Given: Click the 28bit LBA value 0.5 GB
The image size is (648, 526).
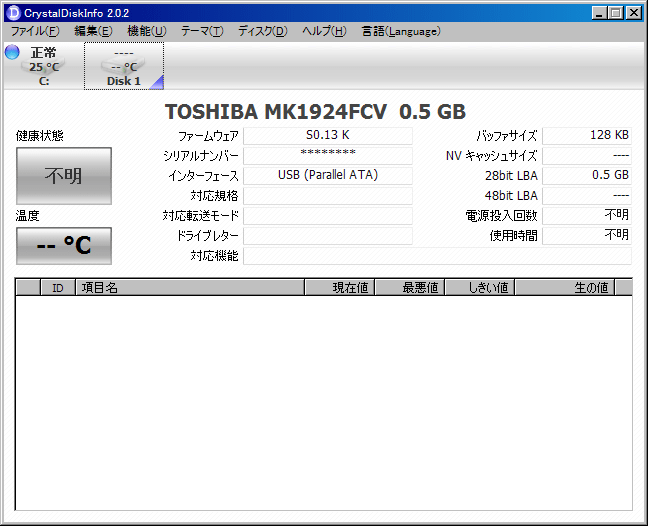Looking at the screenshot, I should click(587, 176).
